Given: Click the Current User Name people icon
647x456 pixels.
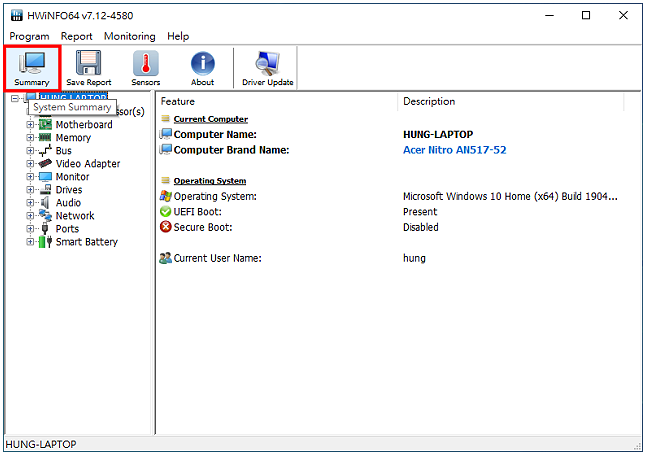Looking at the screenshot, I should 165,258.
